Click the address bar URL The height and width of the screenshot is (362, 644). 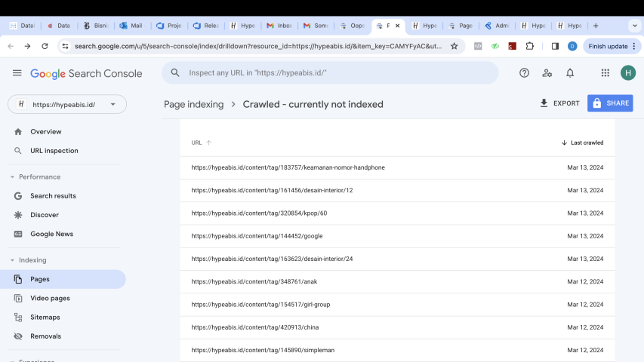(258, 46)
